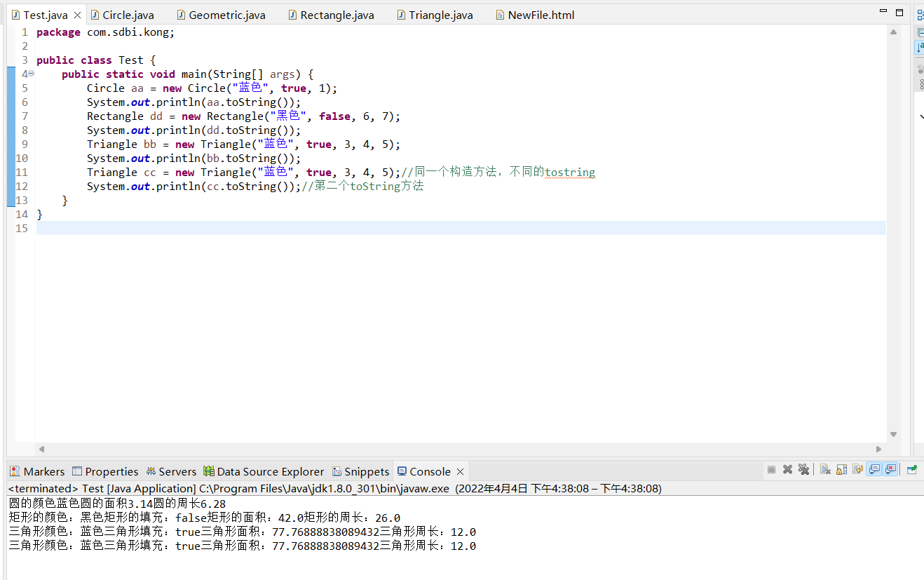The image size is (924, 580).
Task: Click console output line starting '矩形的颜色'
Action: [205, 518]
